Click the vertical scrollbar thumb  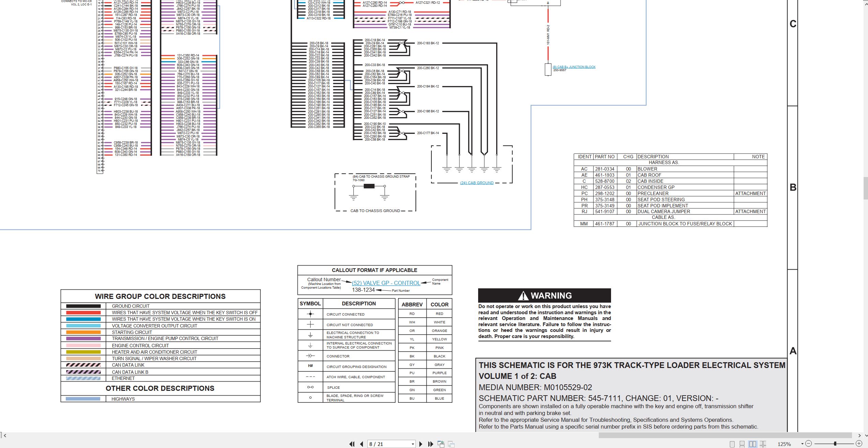click(866, 188)
